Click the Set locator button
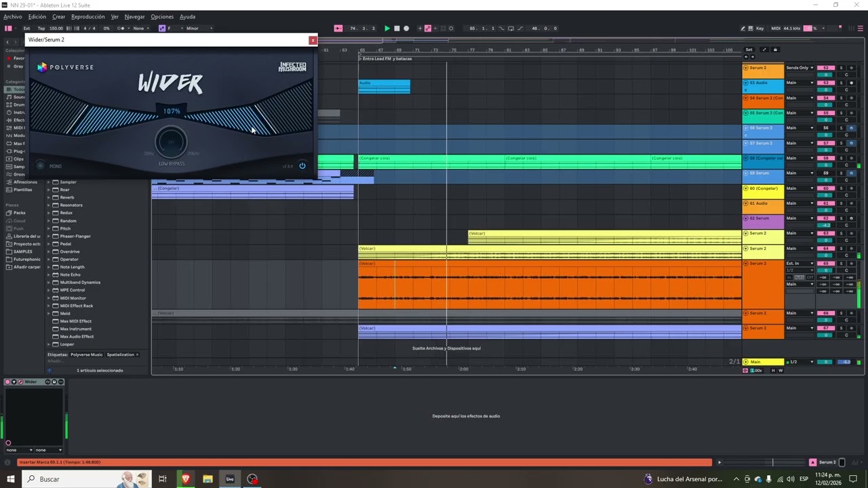Viewport: 868px width, 488px height. pos(749,49)
